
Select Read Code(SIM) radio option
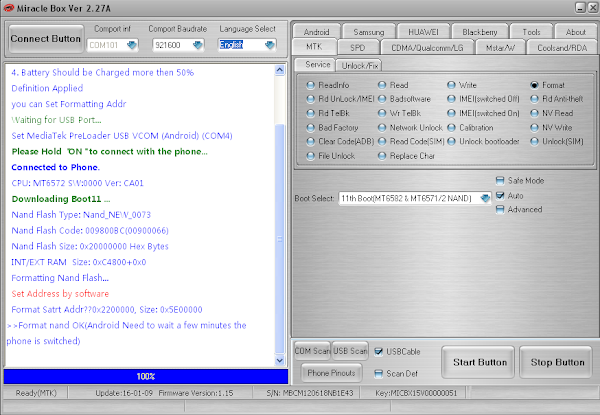pyautogui.click(x=382, y=142)
